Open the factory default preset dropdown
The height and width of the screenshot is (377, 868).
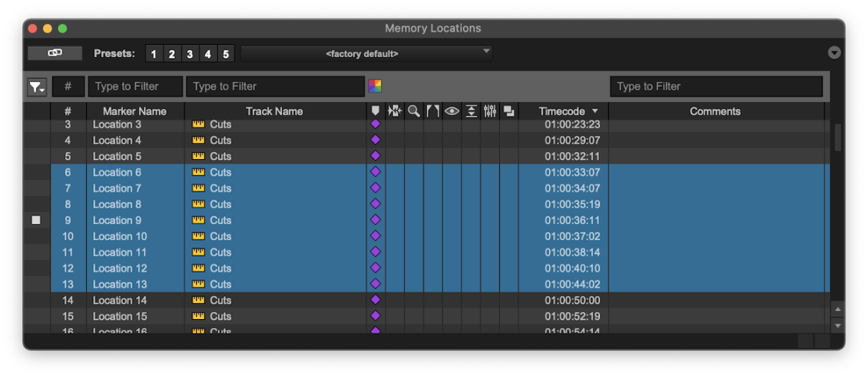(x=366, y=54)
